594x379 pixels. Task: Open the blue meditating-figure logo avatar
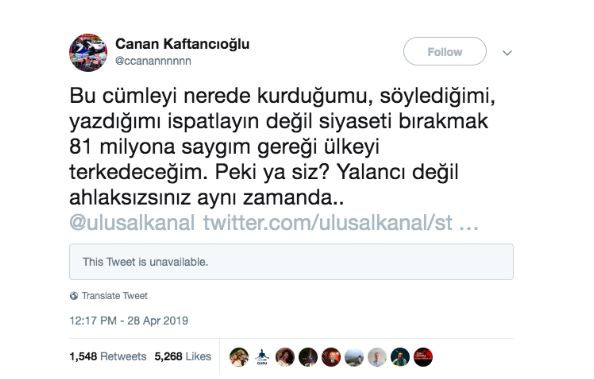point(262,357)
